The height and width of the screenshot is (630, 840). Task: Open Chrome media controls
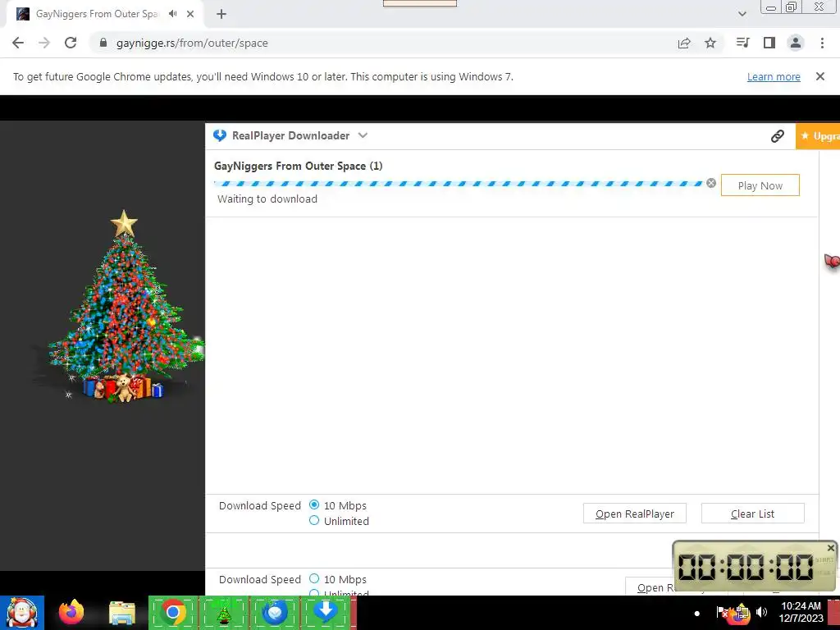click(742, 43)
